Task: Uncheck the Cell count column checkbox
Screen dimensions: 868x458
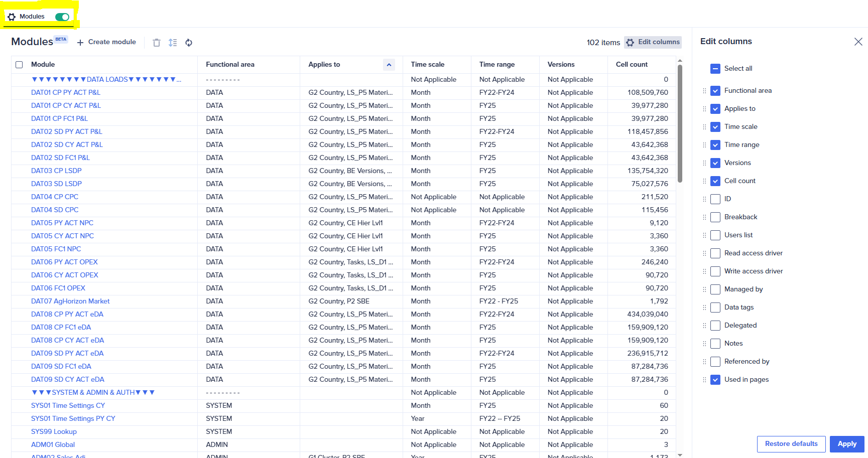Action: click(x=715, y=181)
